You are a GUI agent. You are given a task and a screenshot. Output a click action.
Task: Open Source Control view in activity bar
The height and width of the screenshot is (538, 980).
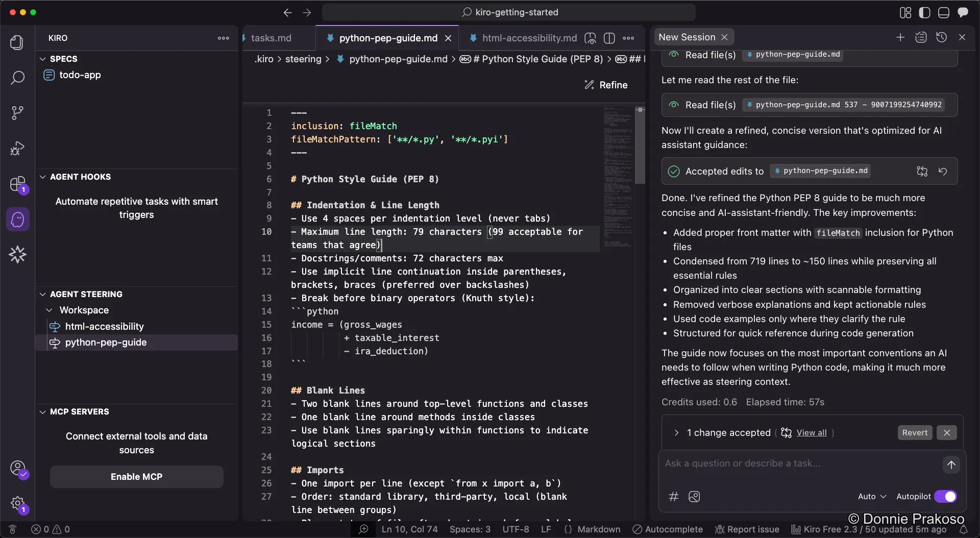coord(17,113)
